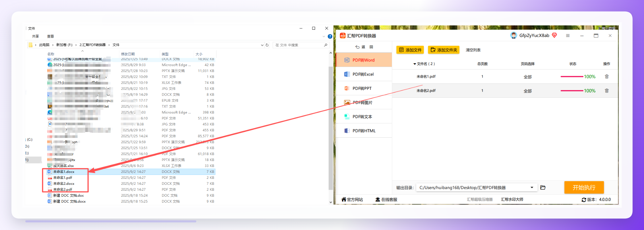Select the 全部 page range for 未命名1.pdf
The image size is (644, 230).
(527, 77)
